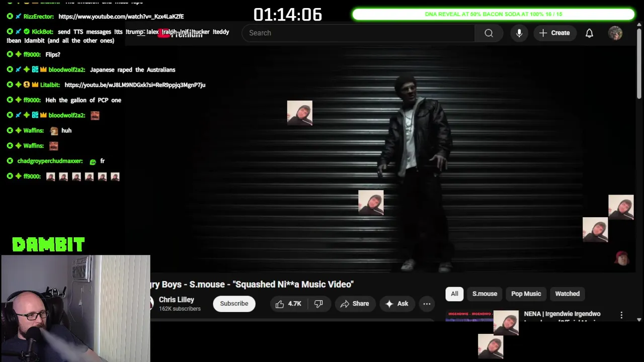
Task: Click X icon beside Litalbit message
Action: tap(10, 85)
